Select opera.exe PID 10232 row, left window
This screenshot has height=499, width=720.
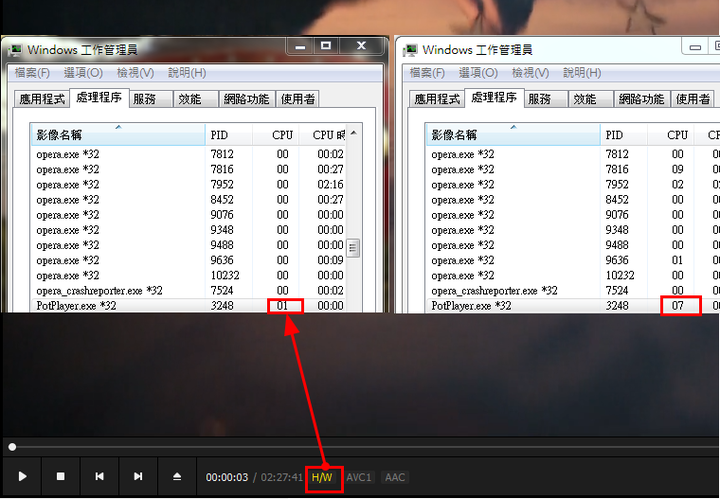(188, 275)
